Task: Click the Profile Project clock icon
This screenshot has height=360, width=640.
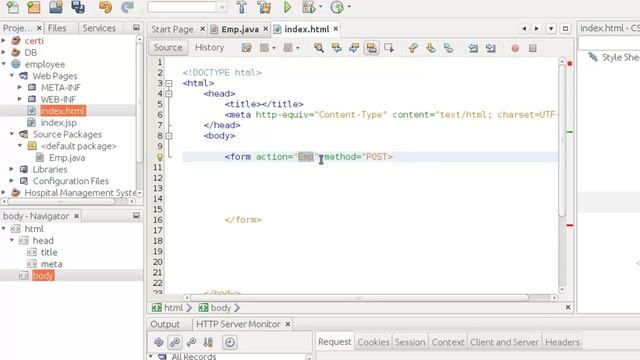Action: [x=337, y=7]
